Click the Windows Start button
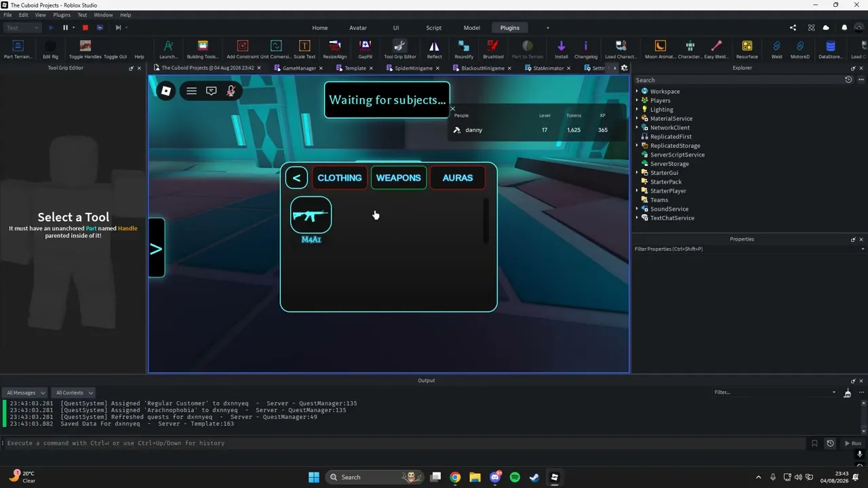Screen dimensions: 868x488 314,477
